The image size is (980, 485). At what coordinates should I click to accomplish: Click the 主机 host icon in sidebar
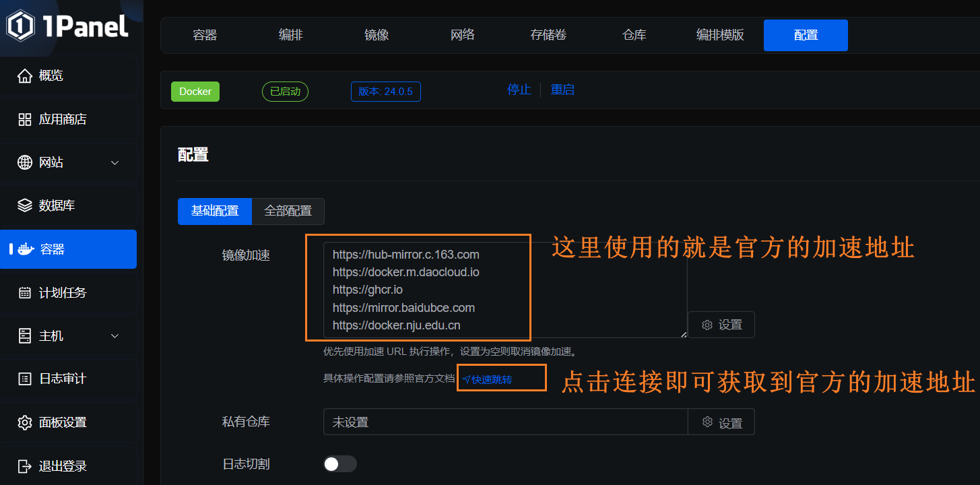[x=24, y=335]
